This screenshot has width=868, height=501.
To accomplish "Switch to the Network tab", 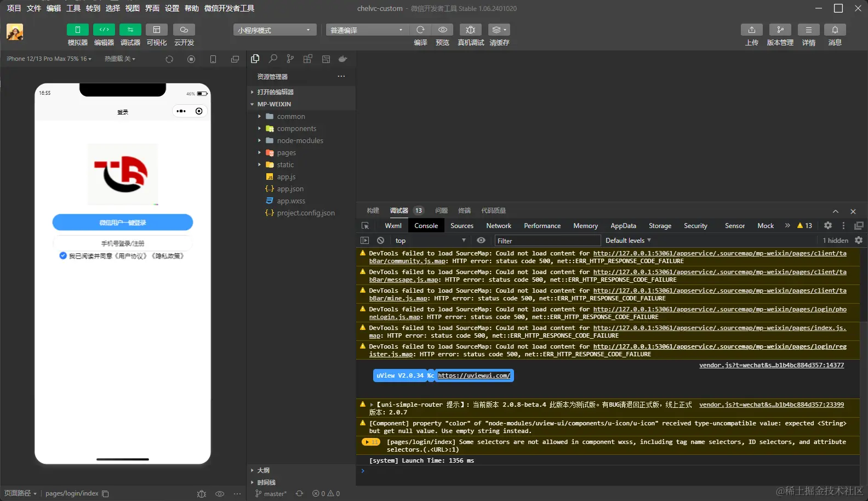I will point(499,226).
